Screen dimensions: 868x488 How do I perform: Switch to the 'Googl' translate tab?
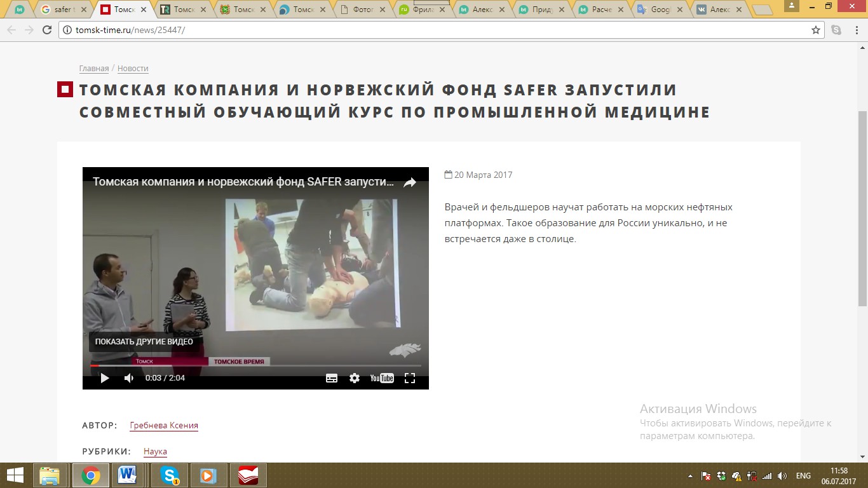click(x=660, y=10)
